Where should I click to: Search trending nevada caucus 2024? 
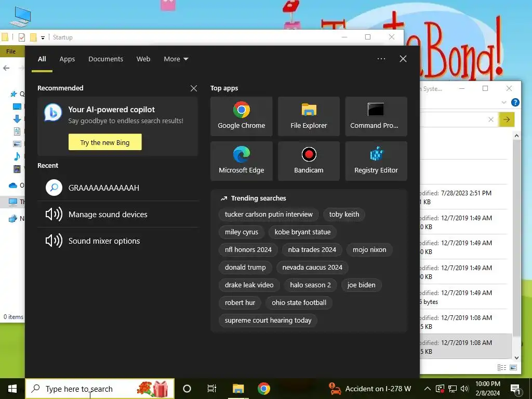312,267
